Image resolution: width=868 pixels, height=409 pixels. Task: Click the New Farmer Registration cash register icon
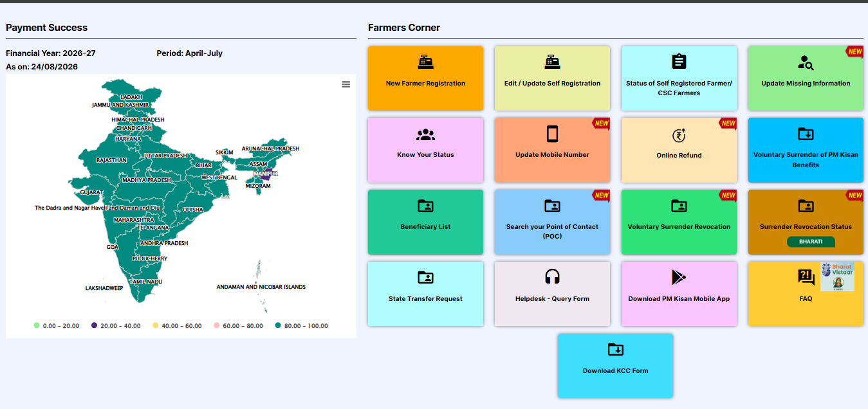tap(425, 62)
